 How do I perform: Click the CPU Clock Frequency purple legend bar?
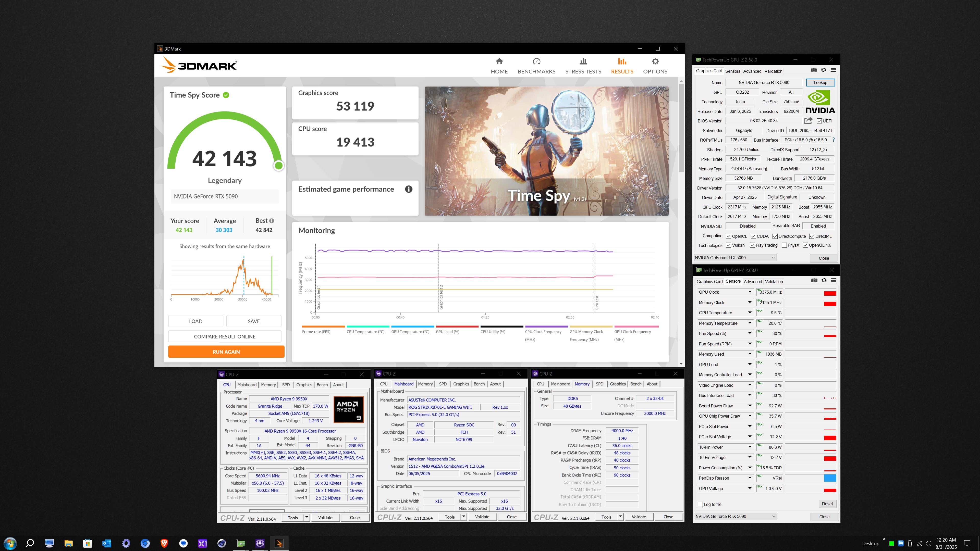pos(546,326)
